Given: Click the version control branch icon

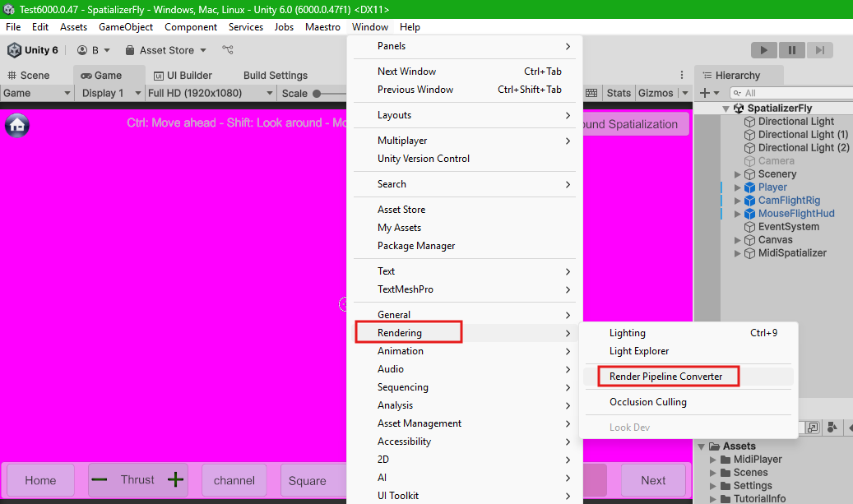Looking at the screenshot, I should (227, 50).
